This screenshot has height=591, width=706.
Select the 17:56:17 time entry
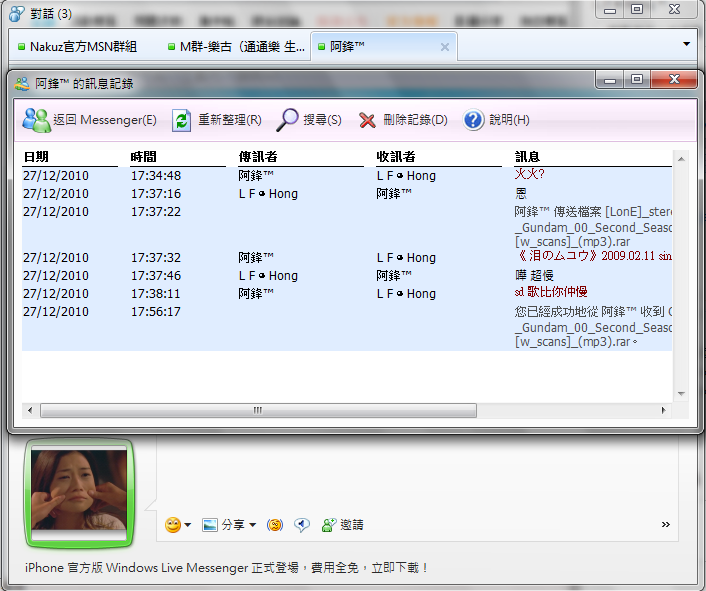coord(156,311)
